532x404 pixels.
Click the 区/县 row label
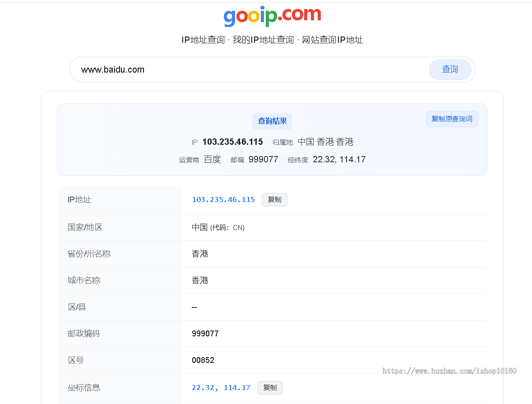pos(77,307)
